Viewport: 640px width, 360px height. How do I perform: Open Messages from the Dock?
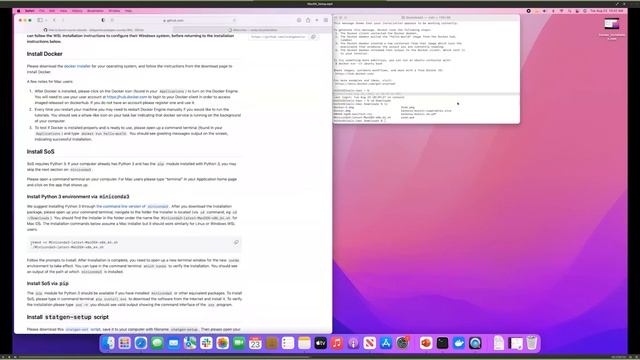[x=157, y=343]
